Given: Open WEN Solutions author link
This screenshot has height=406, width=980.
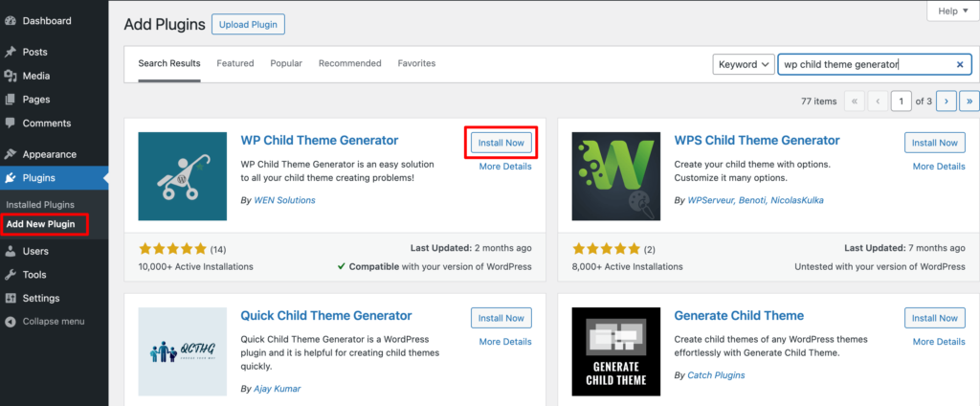Looking at the screenshot, I should (x=284, y=200).
